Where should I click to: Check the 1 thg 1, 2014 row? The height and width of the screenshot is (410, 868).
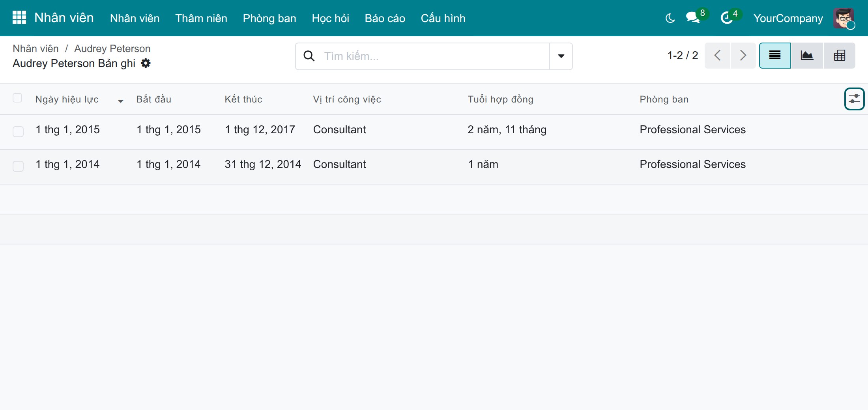pyautogui.click(x=18, y=166)
